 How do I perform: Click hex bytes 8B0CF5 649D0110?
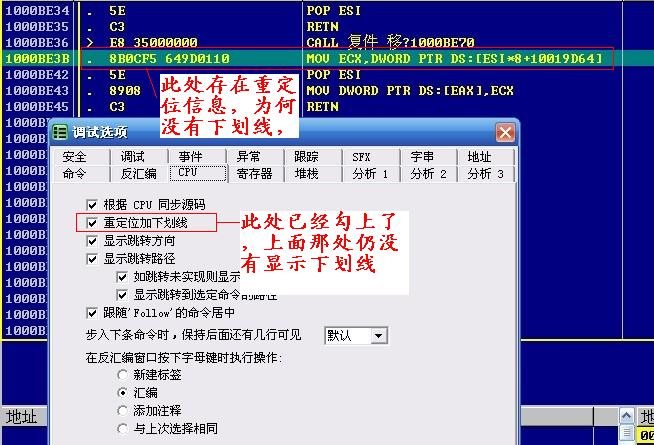coord(169,58)
